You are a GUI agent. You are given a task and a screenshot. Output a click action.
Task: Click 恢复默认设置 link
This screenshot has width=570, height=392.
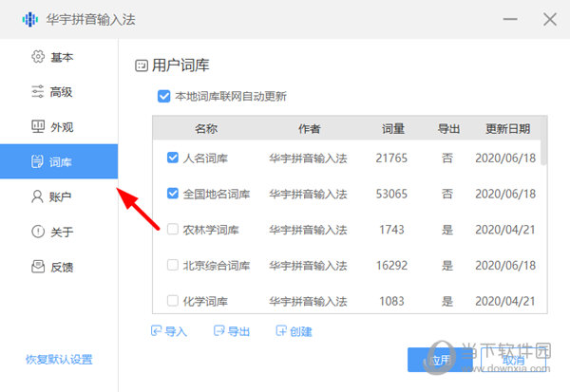point(59,360)
